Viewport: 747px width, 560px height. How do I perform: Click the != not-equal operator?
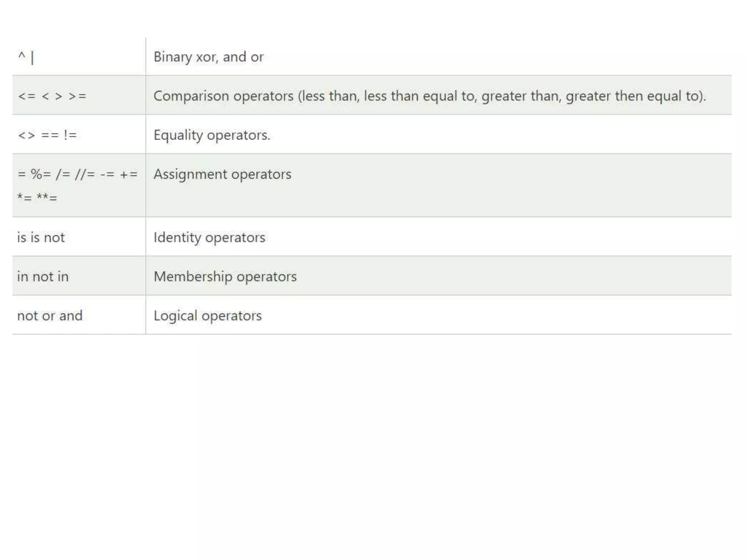pos(70,135)
